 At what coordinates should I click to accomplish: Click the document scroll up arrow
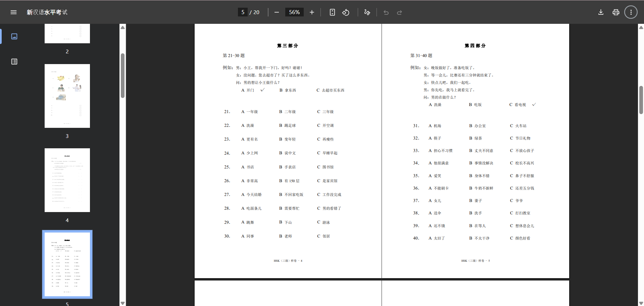pos(641,28)
